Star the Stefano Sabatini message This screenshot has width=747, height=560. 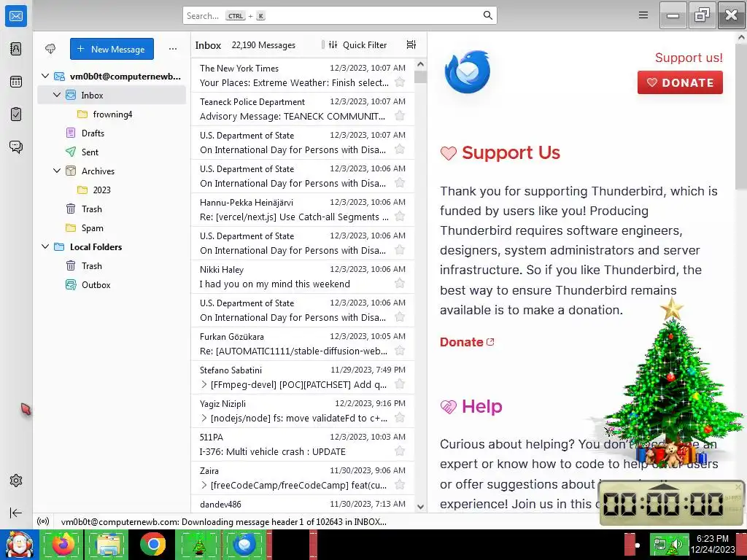(400, 384)
